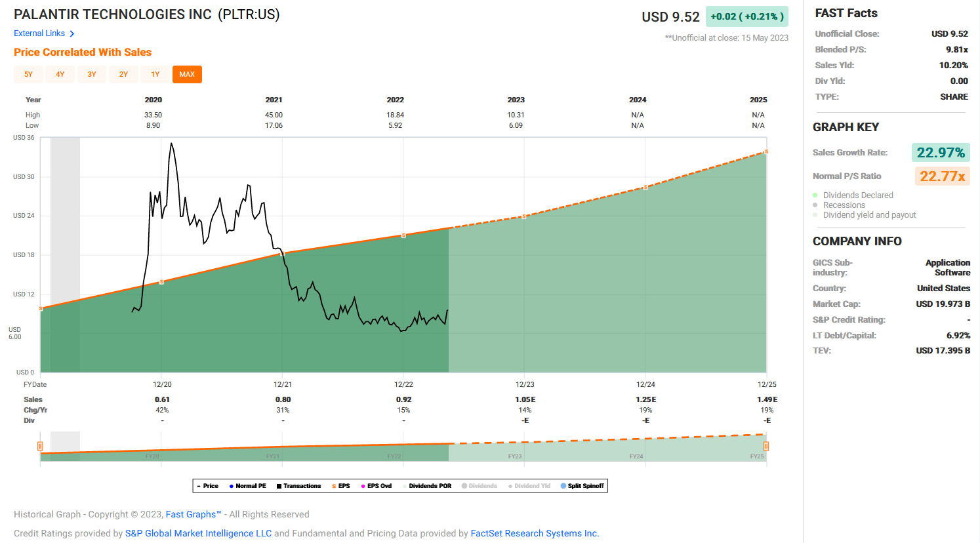Click the estimated sales marker at 12/25

[766, 152]
